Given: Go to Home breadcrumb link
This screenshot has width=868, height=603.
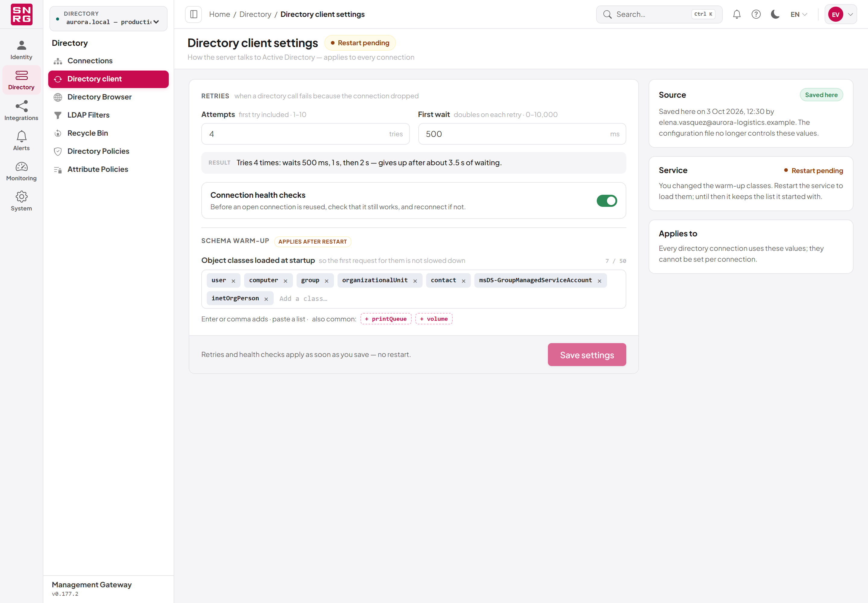Looking at the screenshot, I should pyautogui.click(x=219, y=14).
